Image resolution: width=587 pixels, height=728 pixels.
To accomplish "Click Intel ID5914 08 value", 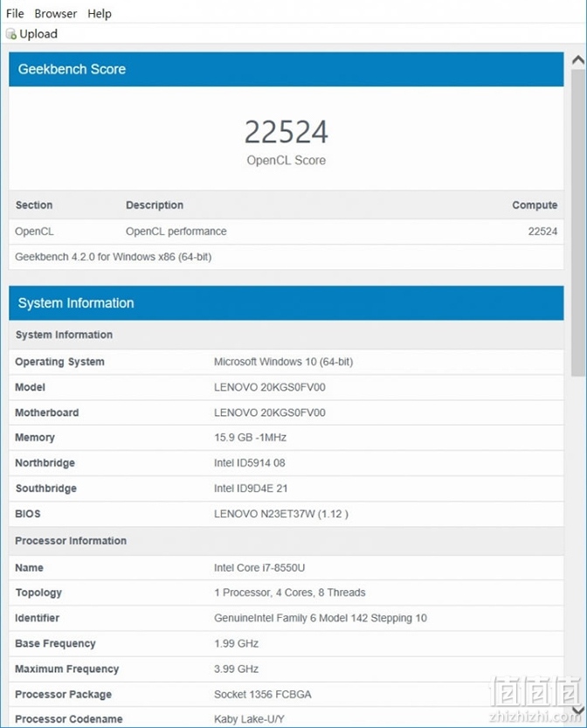I will tap(250, 463).
